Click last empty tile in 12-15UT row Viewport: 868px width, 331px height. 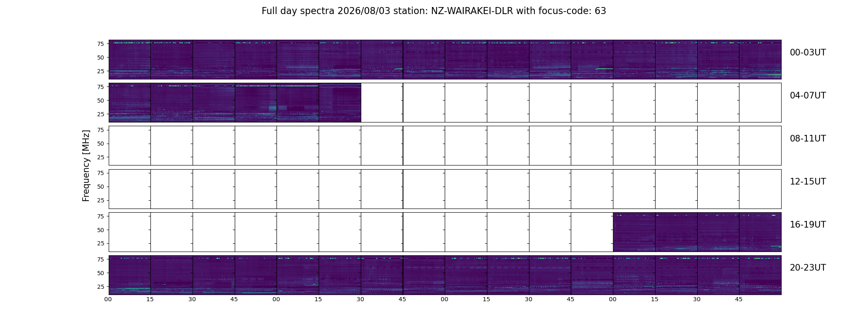coord(760,189)
